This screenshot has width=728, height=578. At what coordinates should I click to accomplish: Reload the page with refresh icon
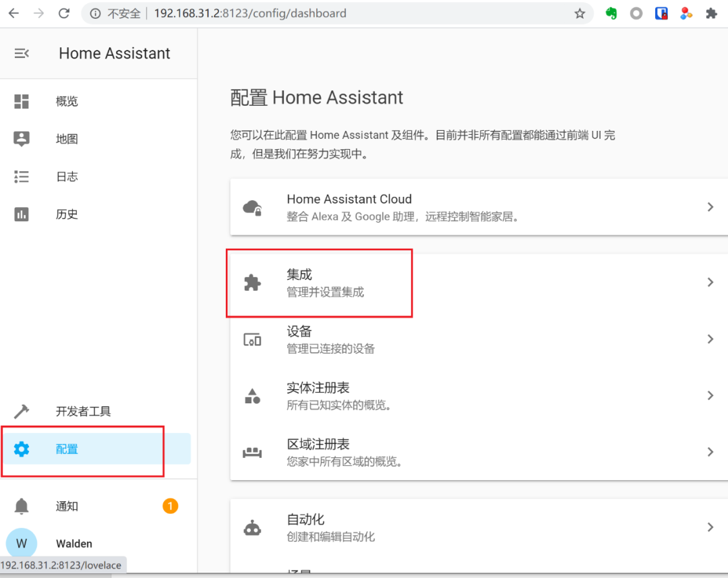[x=63, y=13]
